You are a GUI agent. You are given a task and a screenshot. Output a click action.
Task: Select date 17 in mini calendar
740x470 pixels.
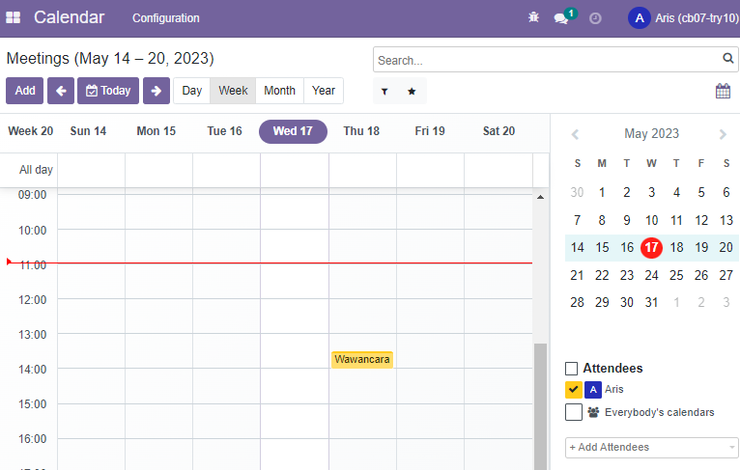651,248
